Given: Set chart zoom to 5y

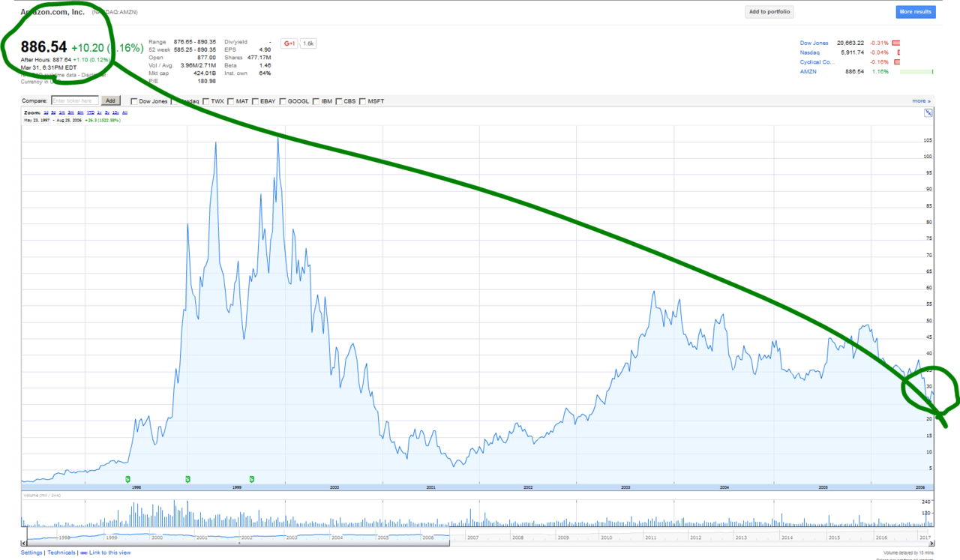Looking at the screenshot, I should point(107,112).
